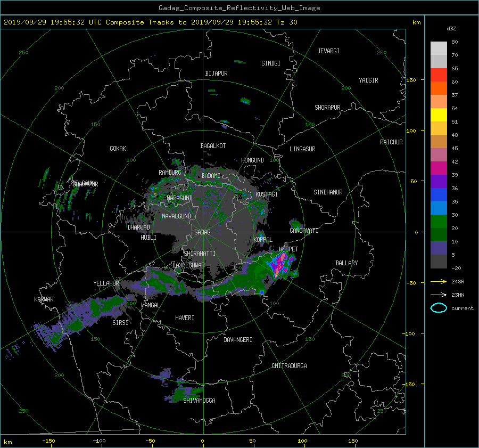Click the dBZ legend heading
Image resolution: width=479 pixels, height=448 pixels.
pos(451,28)
